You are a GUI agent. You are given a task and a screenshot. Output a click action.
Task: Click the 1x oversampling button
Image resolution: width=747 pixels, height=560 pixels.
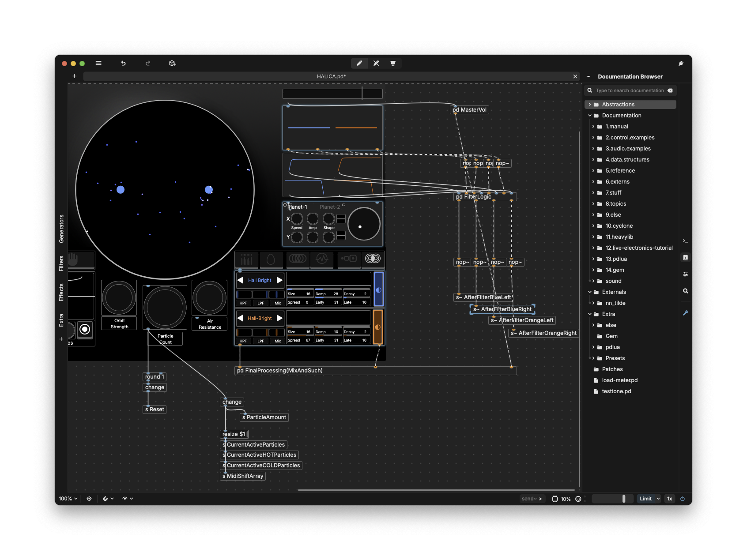[669, 499]
